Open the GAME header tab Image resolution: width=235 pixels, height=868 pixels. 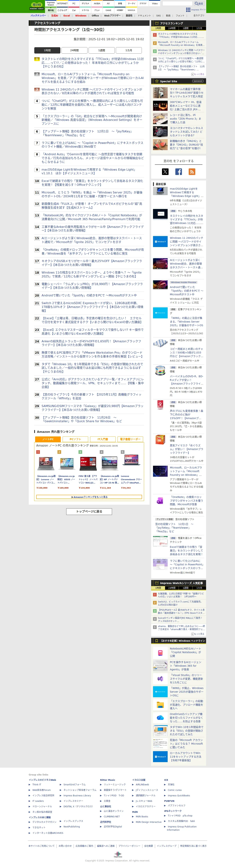pyautogui.click(x=108, y=10)
